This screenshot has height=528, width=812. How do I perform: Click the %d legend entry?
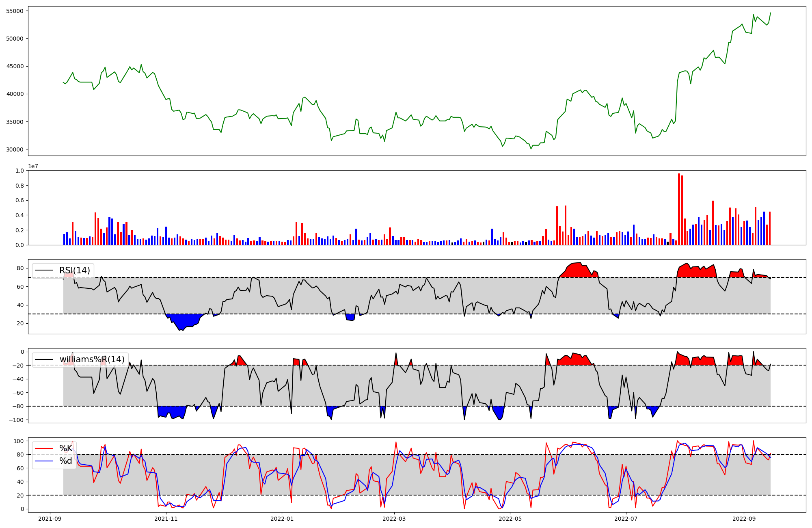66,461
